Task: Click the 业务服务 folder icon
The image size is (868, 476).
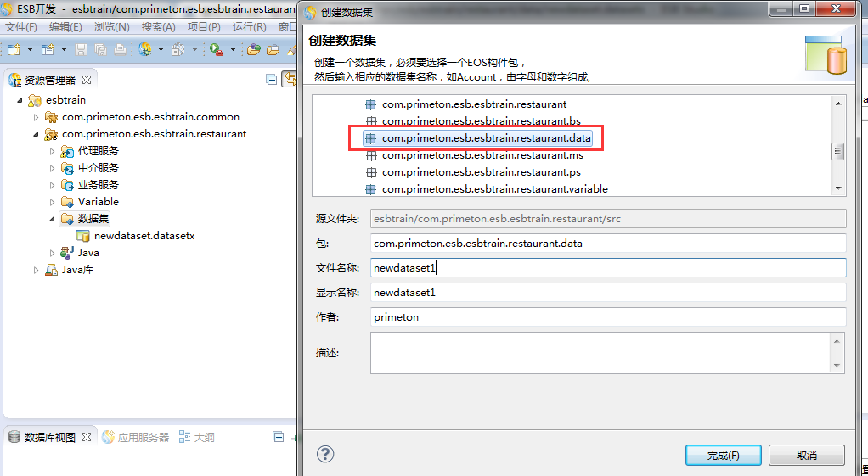Action: 67,185
